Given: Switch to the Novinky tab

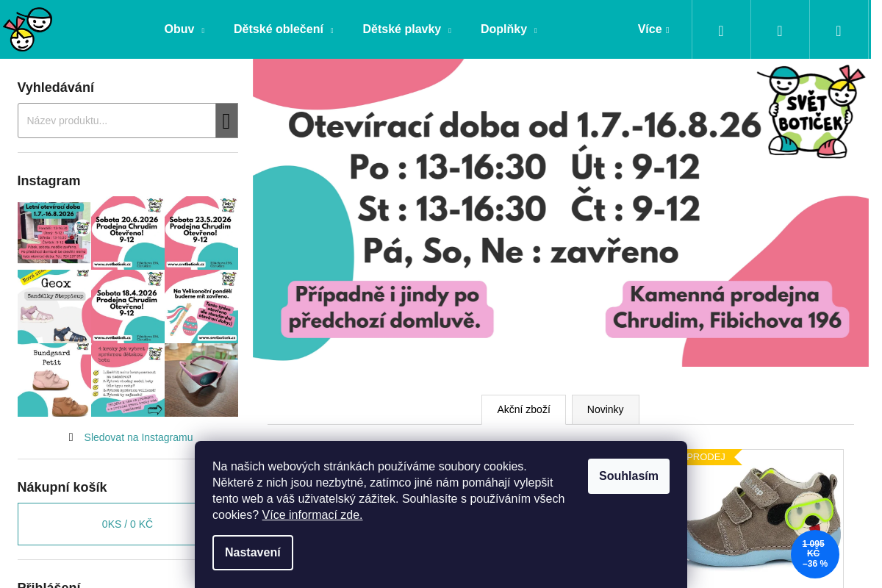Looking at the screenshot, I should (605, 409).
